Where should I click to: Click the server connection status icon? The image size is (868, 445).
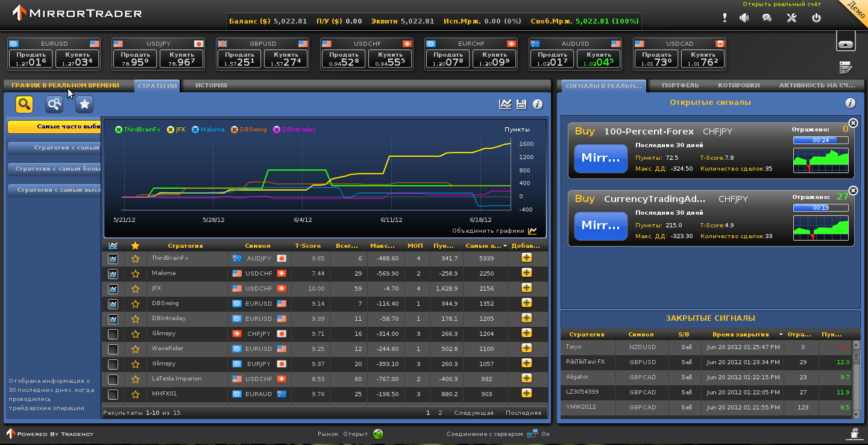click(x=532, y=434)
